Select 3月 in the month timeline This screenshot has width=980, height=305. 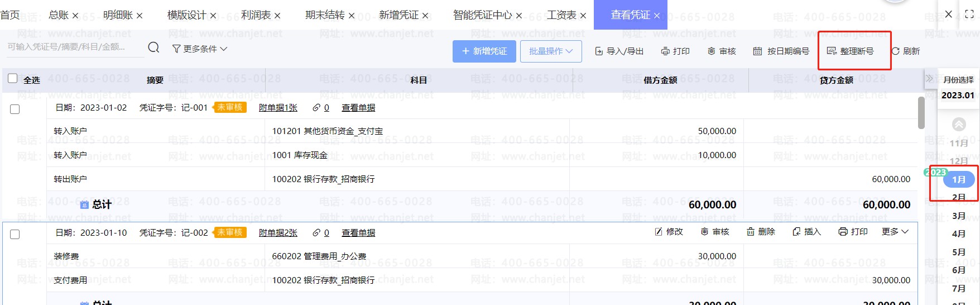(958, 216)
